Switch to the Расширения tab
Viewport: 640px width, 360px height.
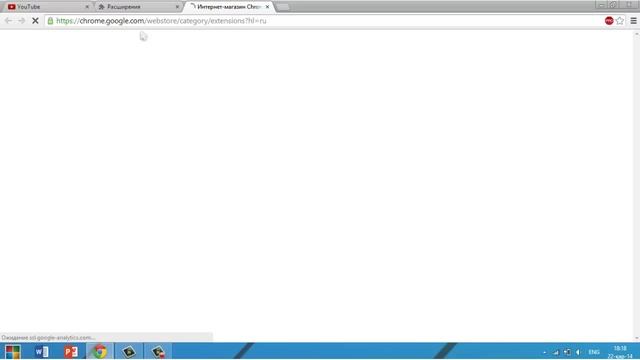pyautogui.click(x=138, y=7)
